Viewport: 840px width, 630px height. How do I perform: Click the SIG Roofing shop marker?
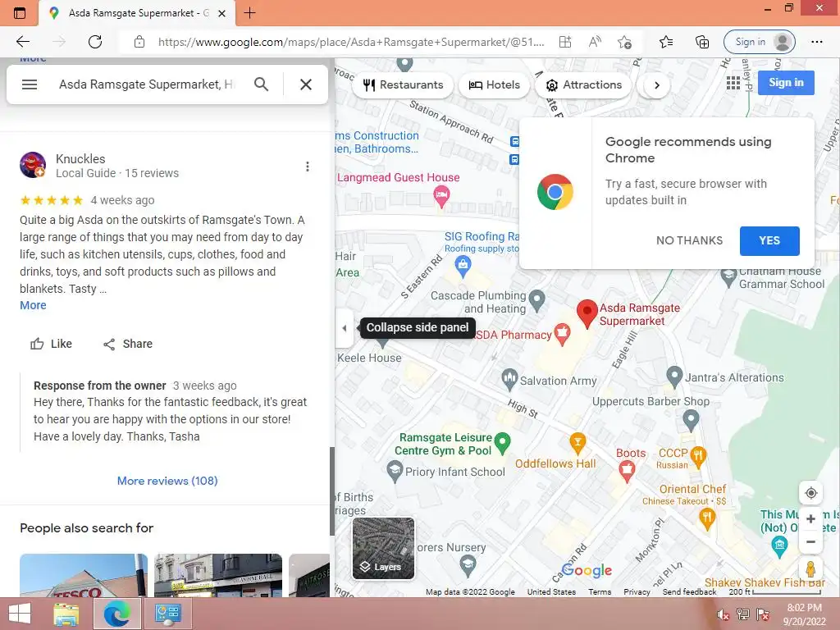pos(463,266)
